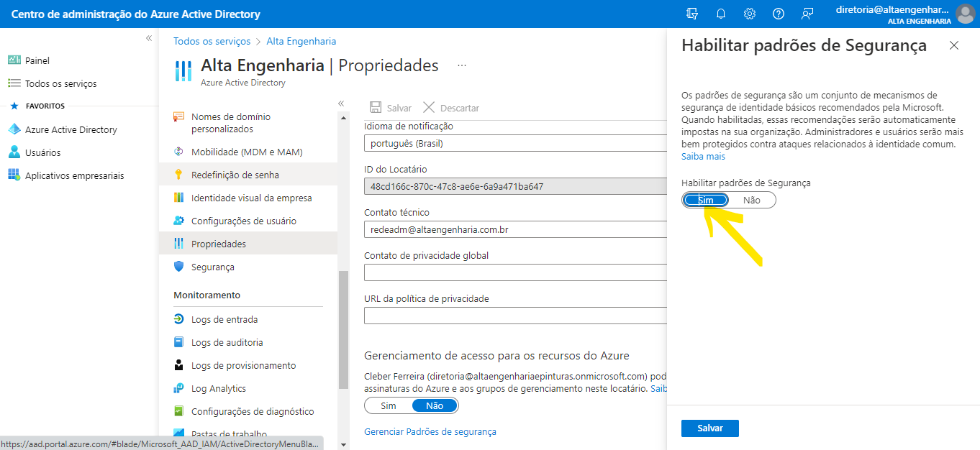This screenshot has height=450, width=980.
Task: Click the Log Analytics icon
Action: [x=179, y=388]
